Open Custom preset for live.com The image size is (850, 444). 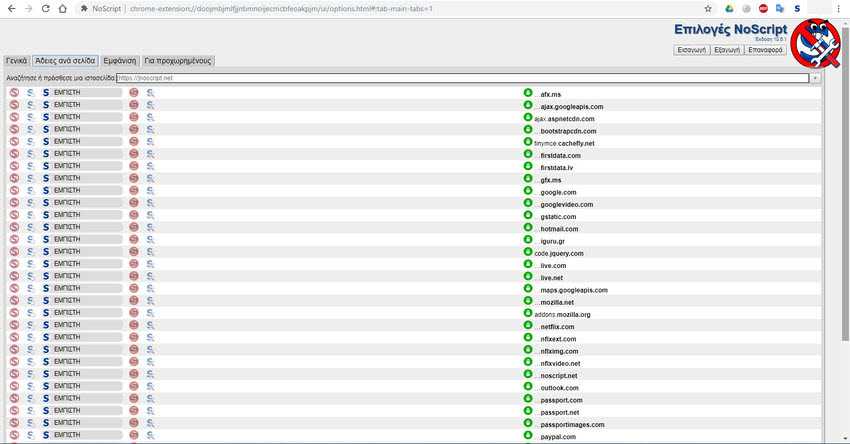coord(150,264)
